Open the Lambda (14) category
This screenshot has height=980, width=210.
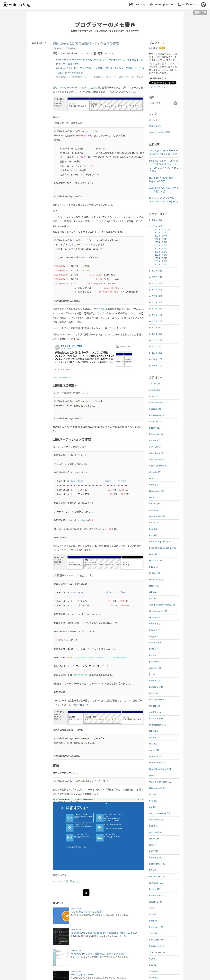point(156,687)
